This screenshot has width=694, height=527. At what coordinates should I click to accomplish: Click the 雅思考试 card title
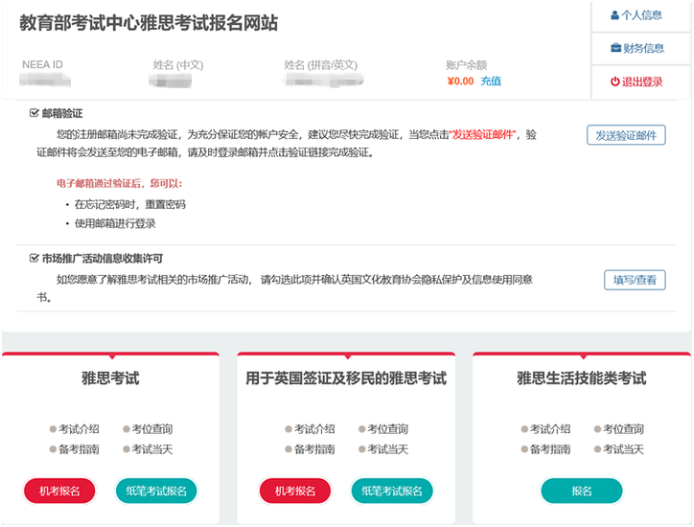(x=110, y=378)
